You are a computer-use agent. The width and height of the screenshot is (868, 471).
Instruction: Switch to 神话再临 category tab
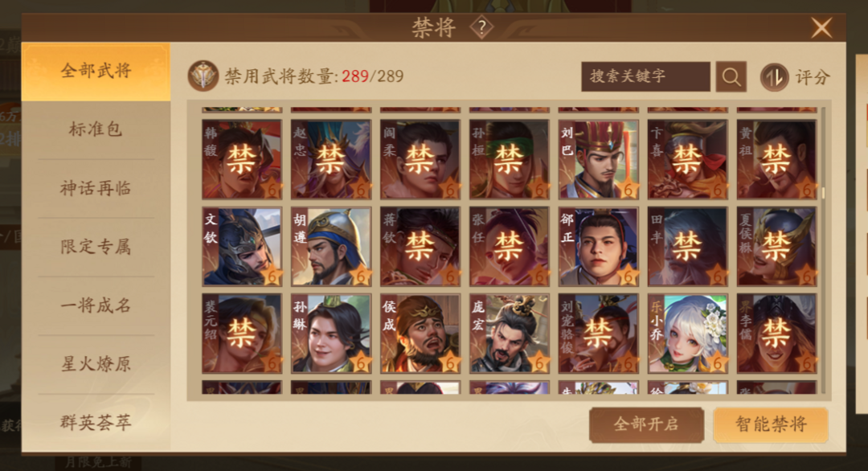pos(96,188)
